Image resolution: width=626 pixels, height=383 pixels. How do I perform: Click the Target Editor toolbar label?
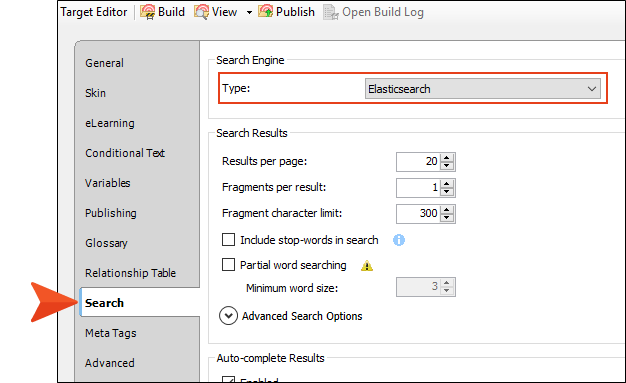point(94,12)
